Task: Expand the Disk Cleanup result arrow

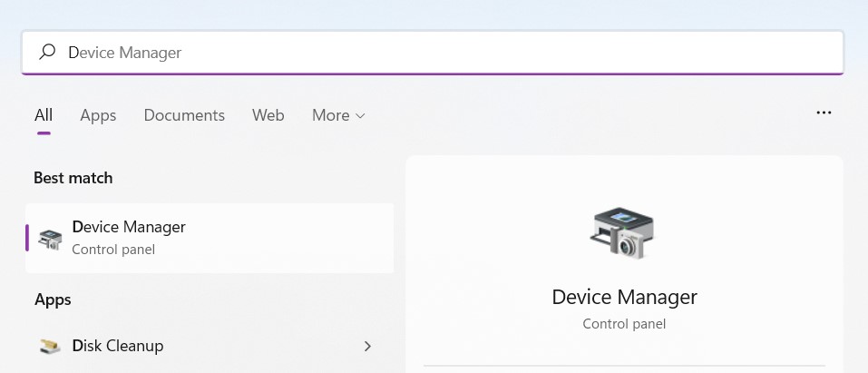Action: click(367, 347)
